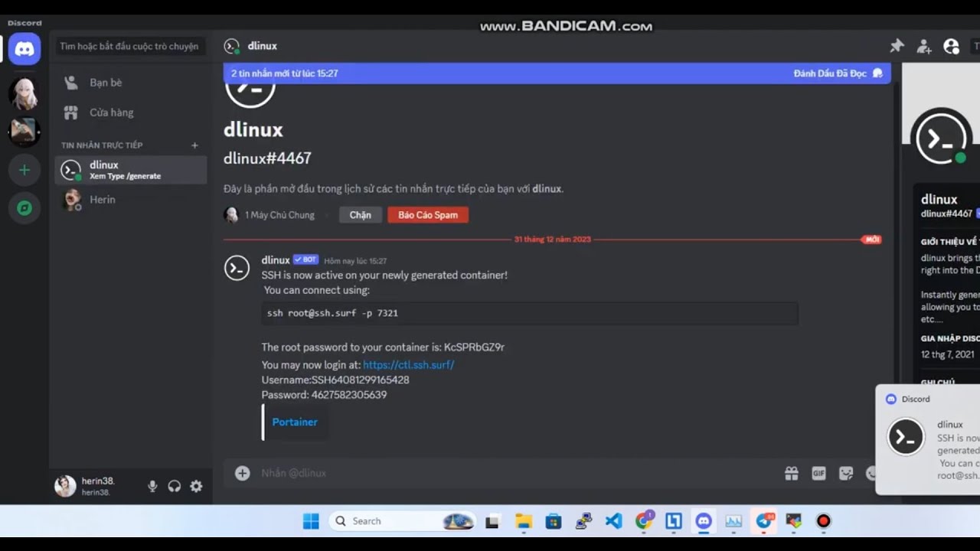Open the networked-computers icon on taskbar
Image resolution: width=980 pixels, height=551 pixels.
[583, 521]
